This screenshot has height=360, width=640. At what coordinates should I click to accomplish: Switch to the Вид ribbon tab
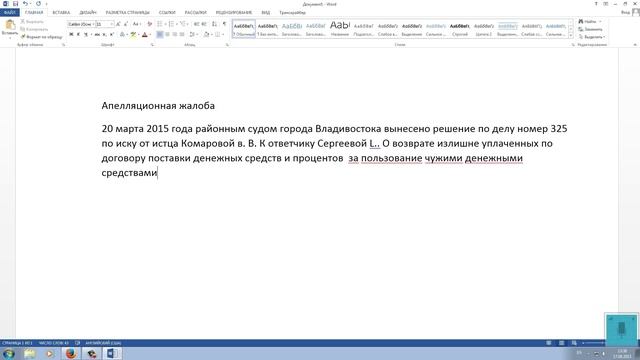266,13
